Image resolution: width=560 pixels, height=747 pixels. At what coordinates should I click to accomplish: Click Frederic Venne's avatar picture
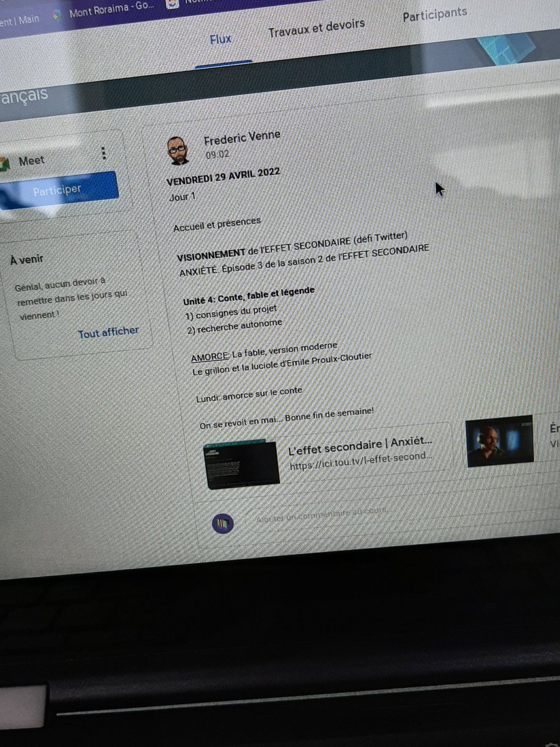pyautogui.click(x=177, y=150)
